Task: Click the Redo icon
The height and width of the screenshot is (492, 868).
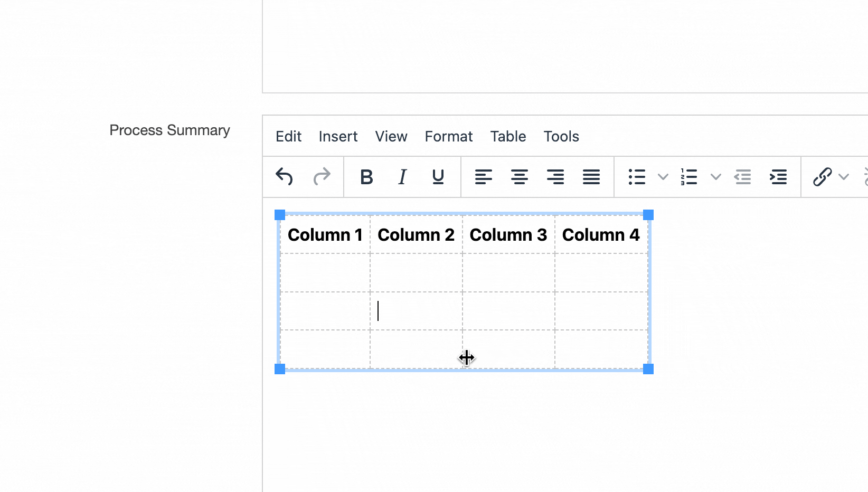Action: (x=322, y=177)
